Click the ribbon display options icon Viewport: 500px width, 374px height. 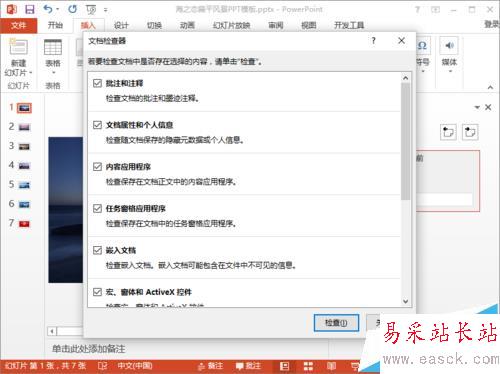pos(435,10)
